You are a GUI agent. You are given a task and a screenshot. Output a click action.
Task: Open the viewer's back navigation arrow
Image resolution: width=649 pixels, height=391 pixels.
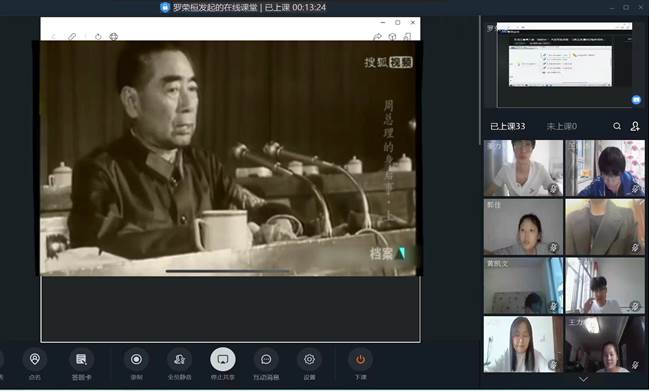(x=53, y=36)
